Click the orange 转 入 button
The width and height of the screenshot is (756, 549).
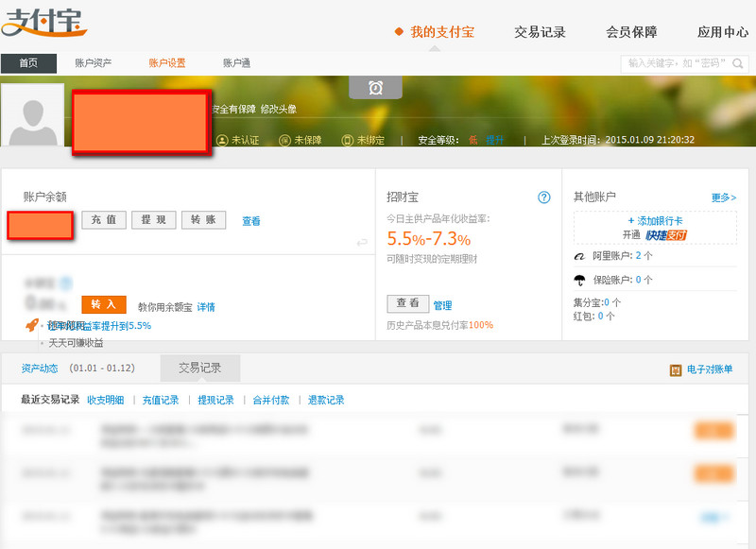(103, 304)
